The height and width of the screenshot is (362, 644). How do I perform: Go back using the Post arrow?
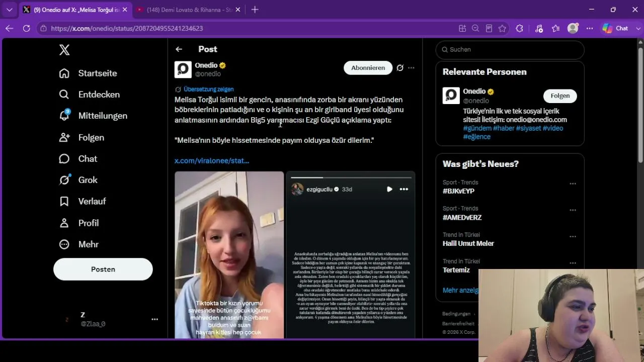pos(179,49)
